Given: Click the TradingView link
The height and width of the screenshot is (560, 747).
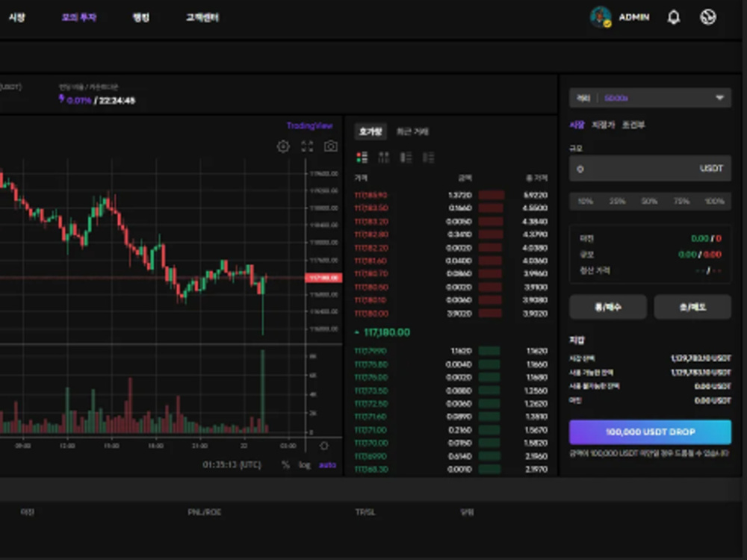Looking at the screenshot, I should (310, 125).
